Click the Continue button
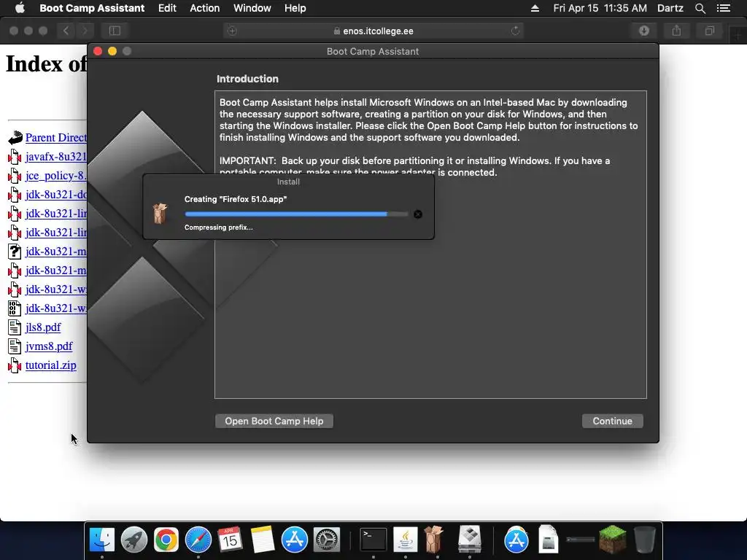 613,421
